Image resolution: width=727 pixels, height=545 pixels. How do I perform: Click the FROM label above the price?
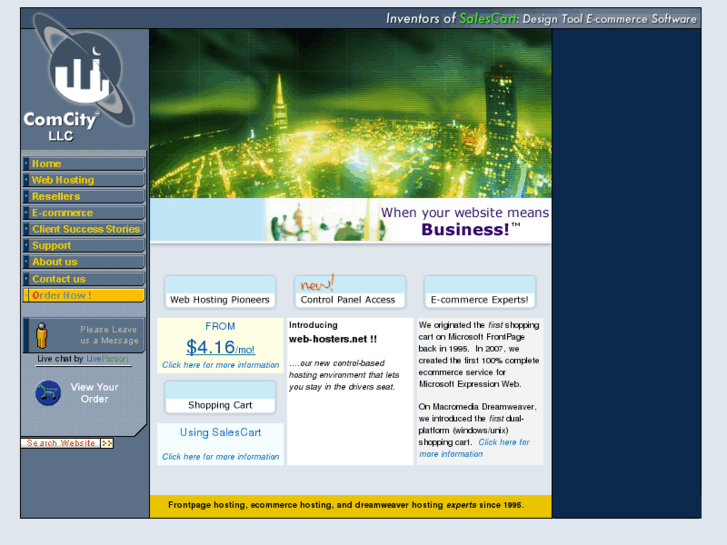tap(220, 327)
